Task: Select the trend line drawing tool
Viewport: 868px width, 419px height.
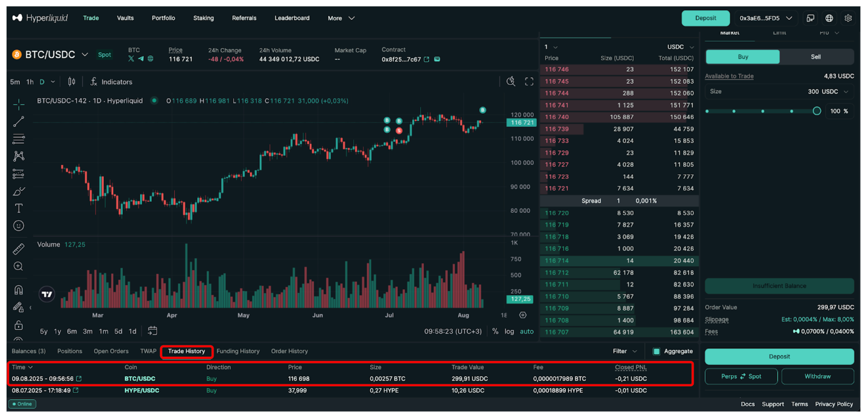Action: pos(18,122)
